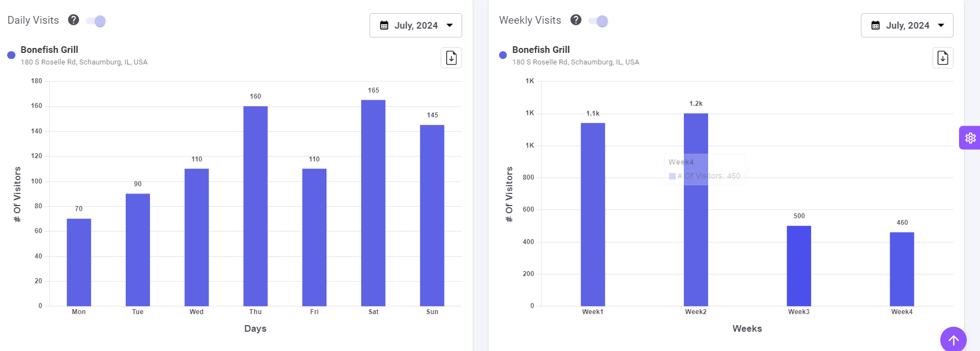Viewport: 980px width, 351px height.
Task: Toggle the Weekly Visits switch
Action: [598, 21]
